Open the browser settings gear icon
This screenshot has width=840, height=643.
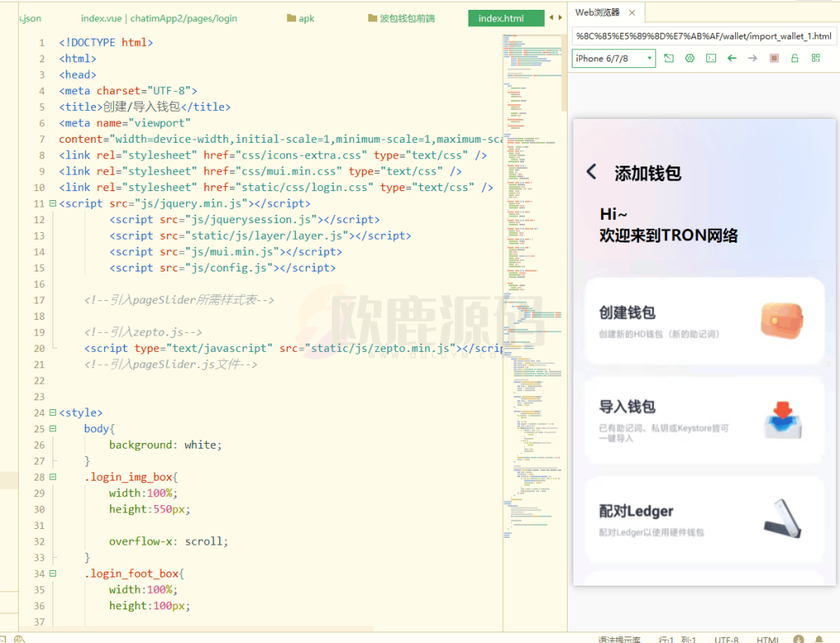point(690,58)
